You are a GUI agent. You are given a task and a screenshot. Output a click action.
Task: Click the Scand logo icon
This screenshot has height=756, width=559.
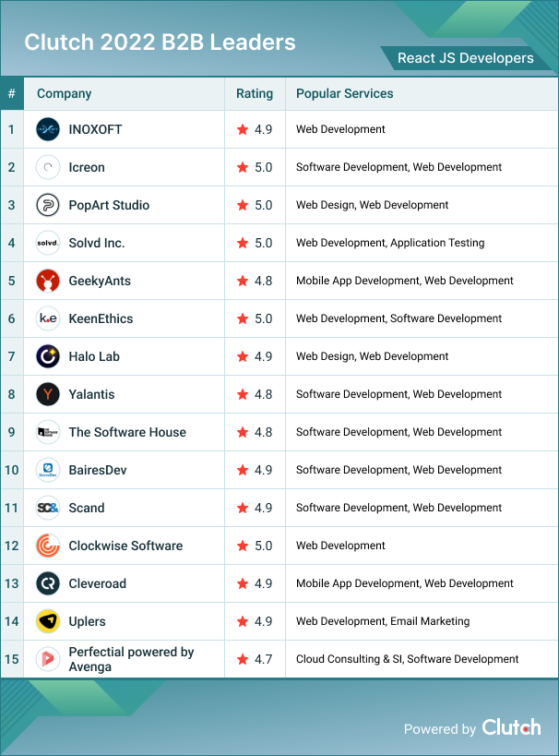click(48, 508)
